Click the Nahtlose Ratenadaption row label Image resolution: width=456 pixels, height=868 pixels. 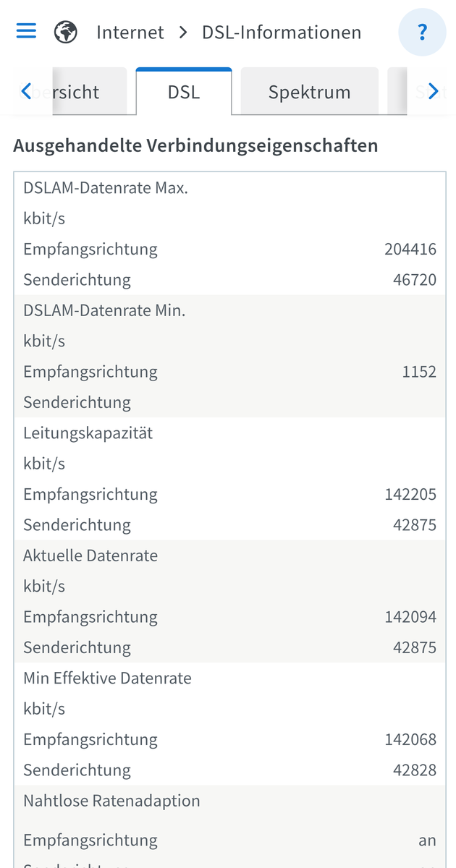pyautogui.click(x=111, y=801)
